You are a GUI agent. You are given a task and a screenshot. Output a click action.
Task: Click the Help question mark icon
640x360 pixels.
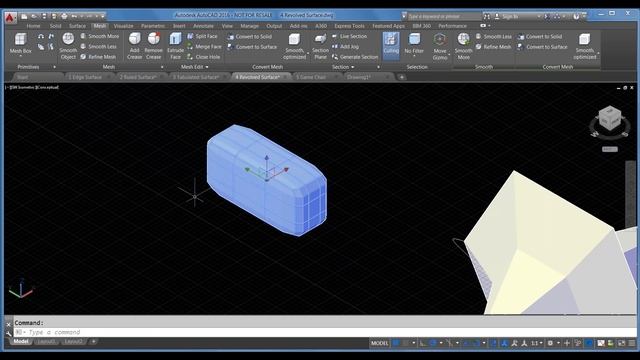click(x=576, y=16)
